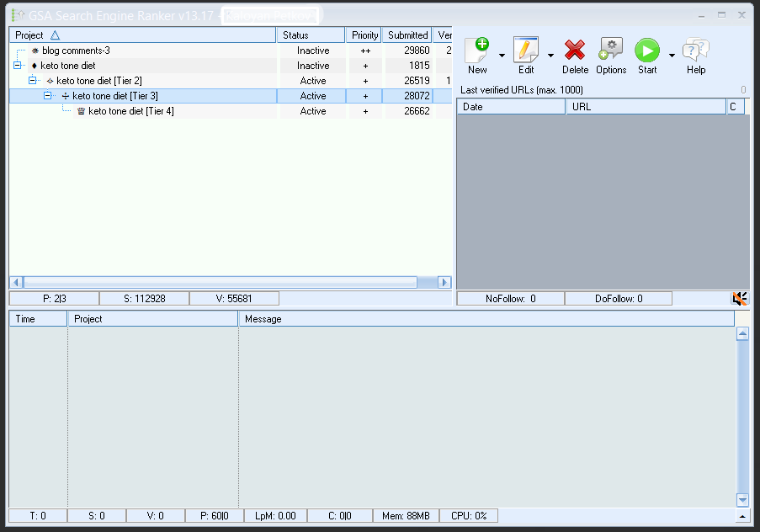Click the keto tone diet Tier 4 icon
The width and height of the screenshot is (760, 532).
pos(82,111)
